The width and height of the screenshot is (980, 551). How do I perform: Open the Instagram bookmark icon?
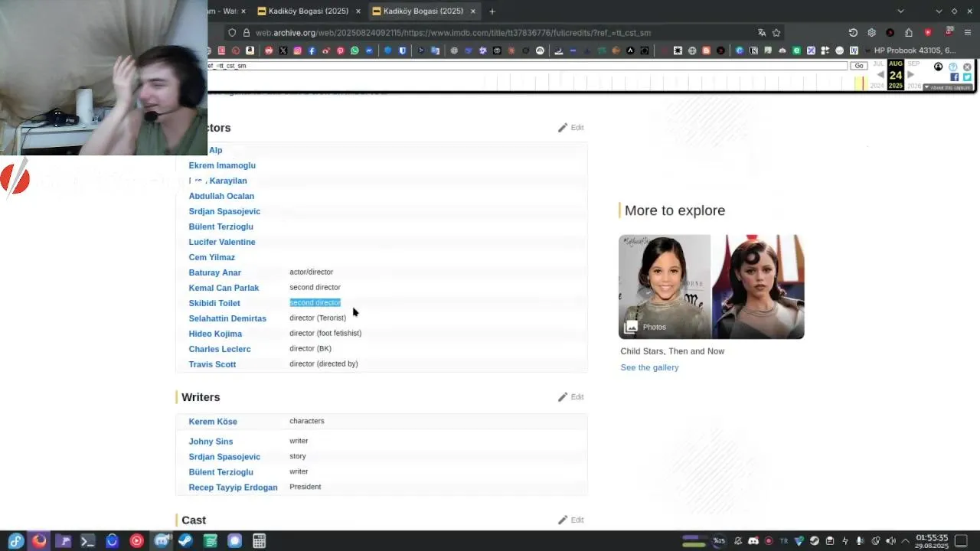click(298, 51)
